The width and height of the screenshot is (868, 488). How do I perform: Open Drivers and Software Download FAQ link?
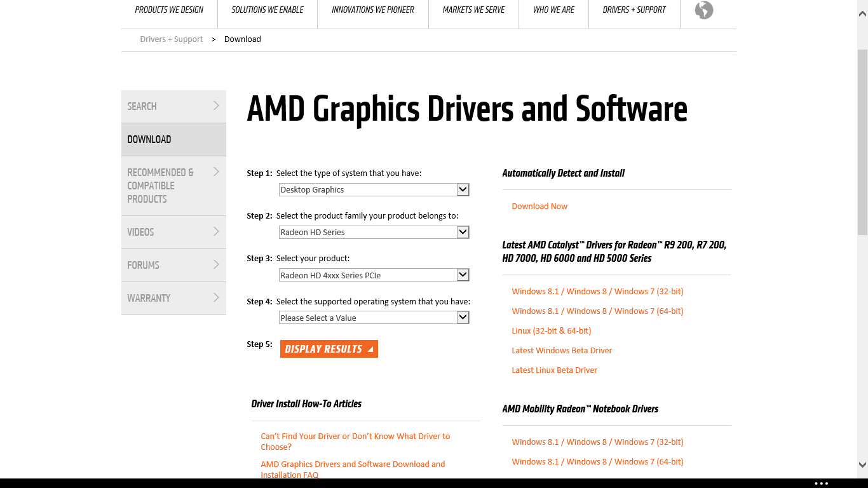pyautogui.click(x=353, y=470)
